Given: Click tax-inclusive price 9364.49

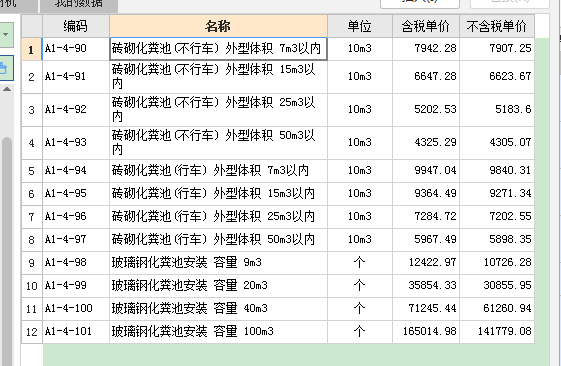Looking at the screenshot, I should [426, 194].
